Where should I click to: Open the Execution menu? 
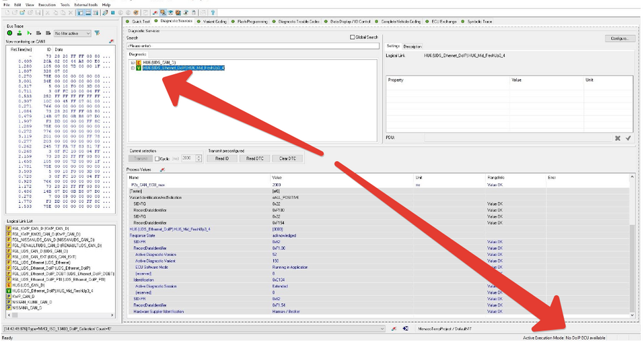pyautogui.click(x=47, y=5)
